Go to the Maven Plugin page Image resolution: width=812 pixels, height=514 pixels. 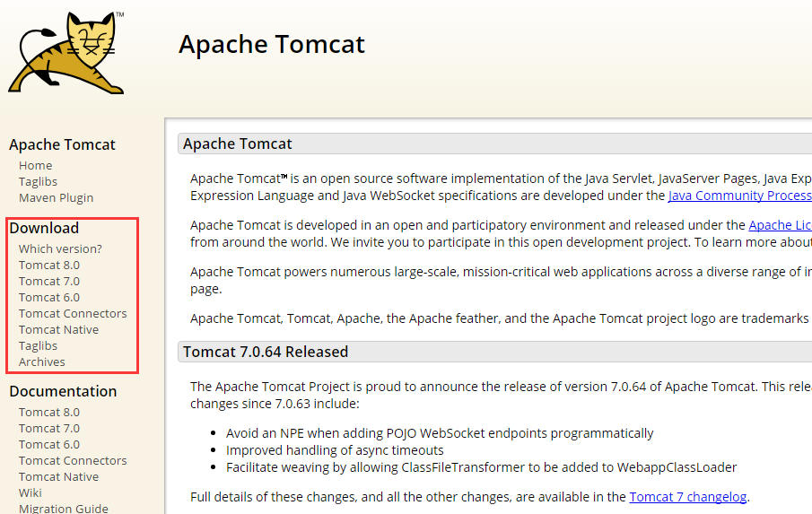56,197
